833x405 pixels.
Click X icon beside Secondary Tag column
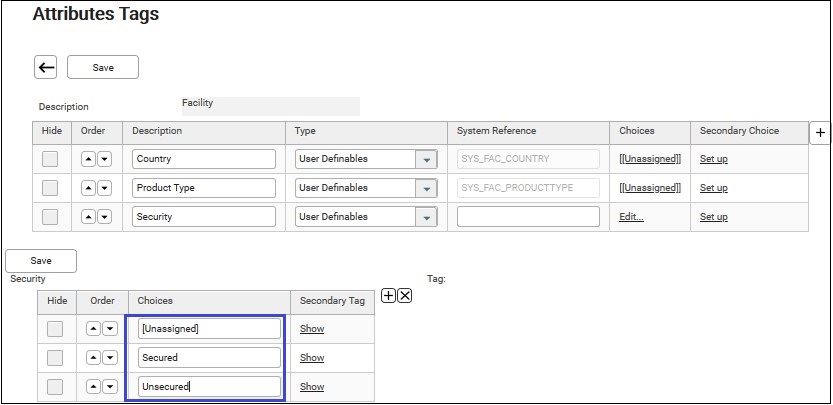tap(404, 295)
